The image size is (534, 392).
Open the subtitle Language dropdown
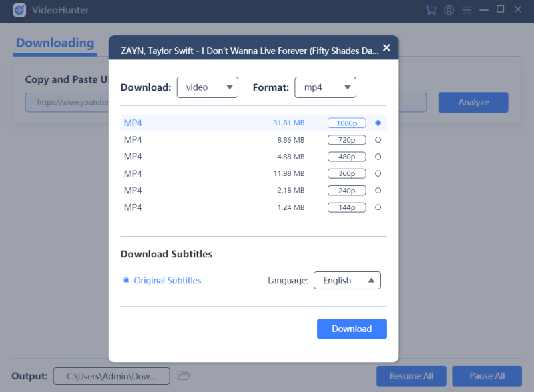pyautogui.click(x=347, y=281)
